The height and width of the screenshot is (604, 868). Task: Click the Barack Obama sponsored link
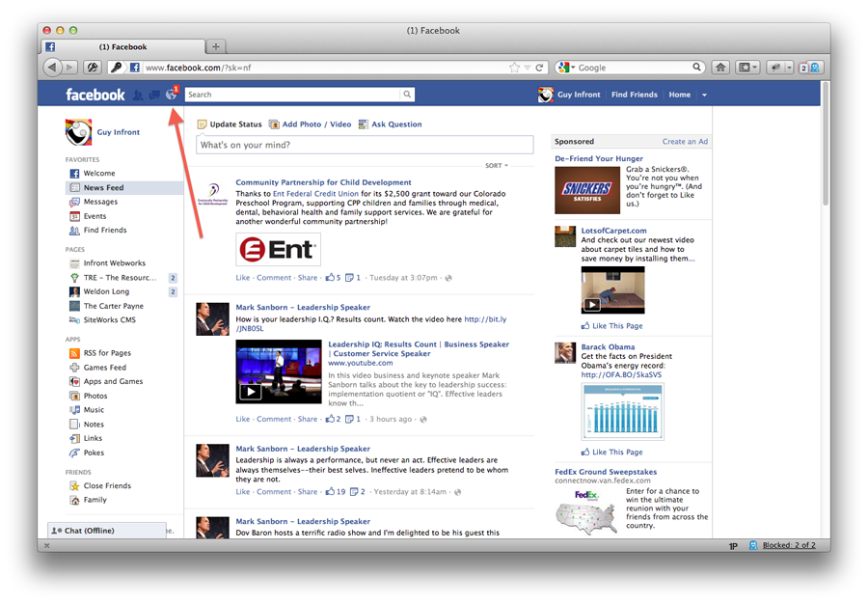coord(608,347)
